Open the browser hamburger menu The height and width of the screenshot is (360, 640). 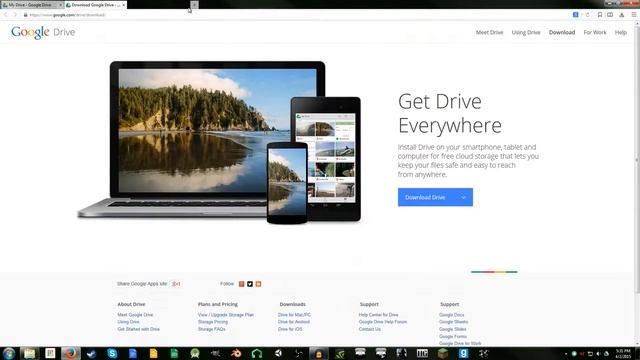coord(634,15)
